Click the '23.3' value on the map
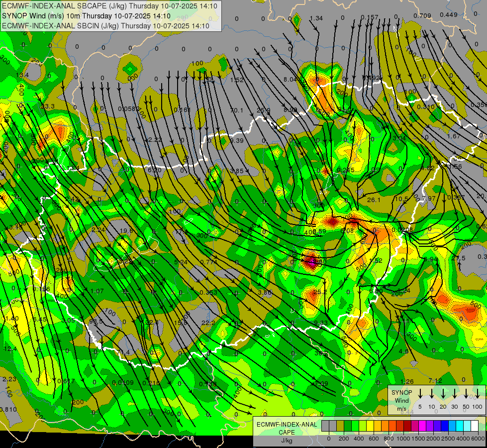The width and height of the screenshot is (487, 448). 48,107
